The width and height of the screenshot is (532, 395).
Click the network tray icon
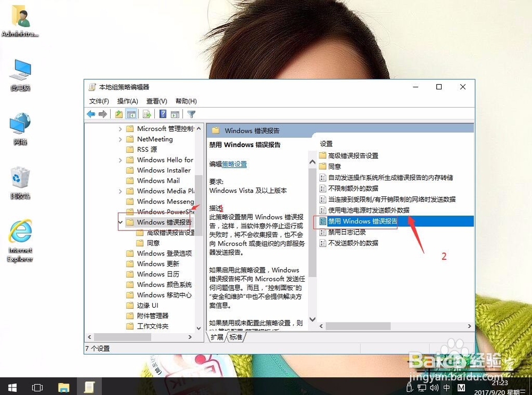(422, 388)
